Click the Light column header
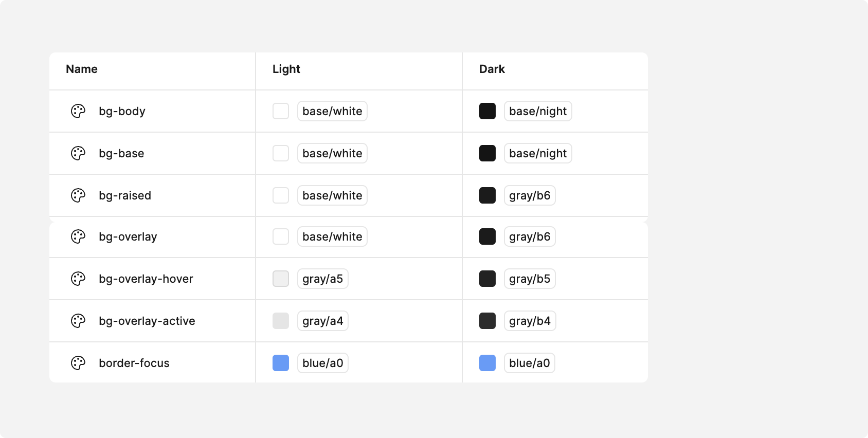 click(x=285, y=69)
